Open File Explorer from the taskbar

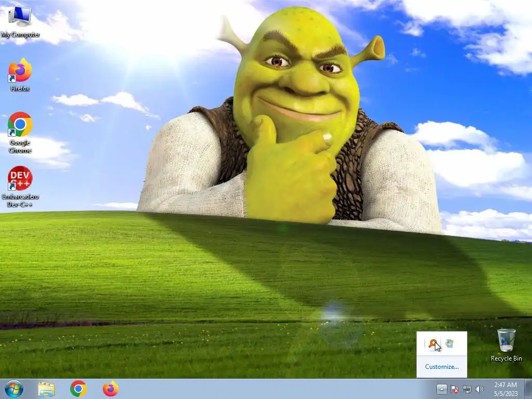click(46, 389)
